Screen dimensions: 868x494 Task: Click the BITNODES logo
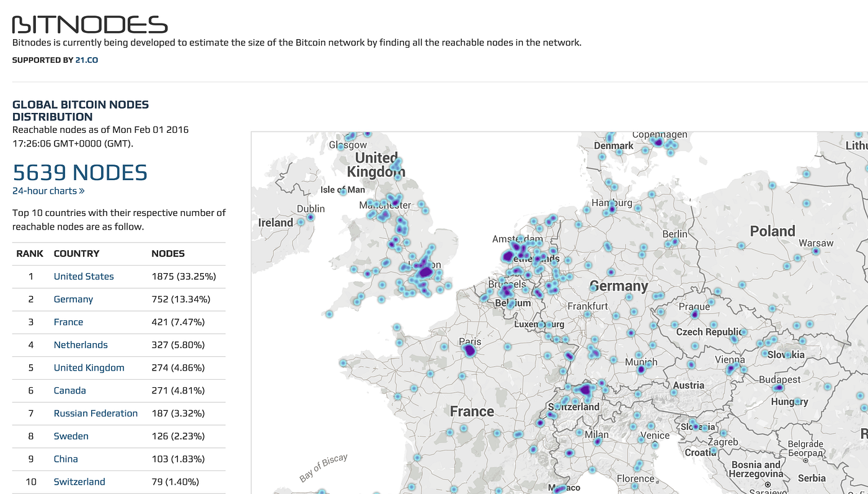click(90, 25)
